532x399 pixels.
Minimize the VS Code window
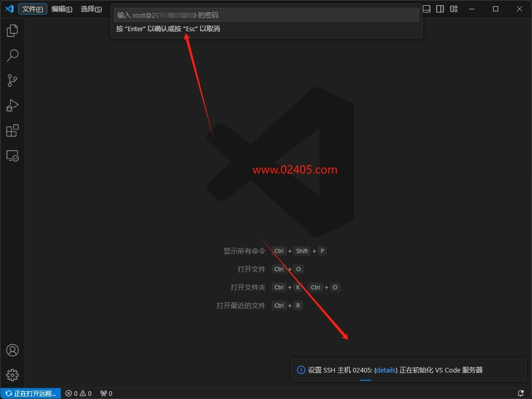[472, 9]
